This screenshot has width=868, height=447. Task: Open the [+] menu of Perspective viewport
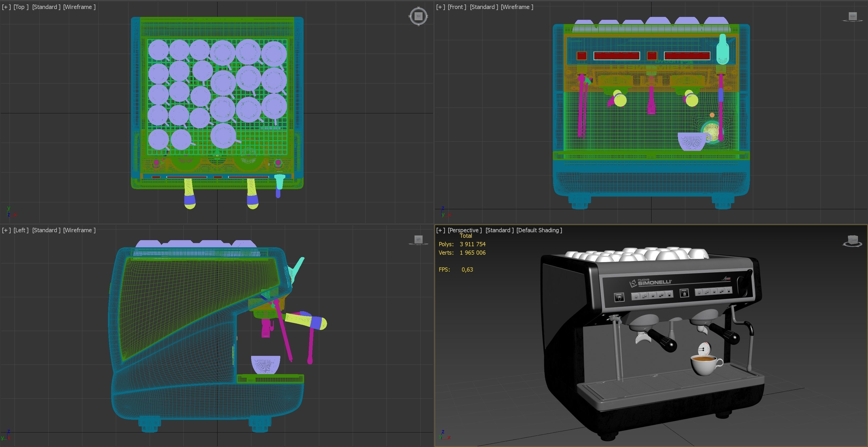click(440, 230)
